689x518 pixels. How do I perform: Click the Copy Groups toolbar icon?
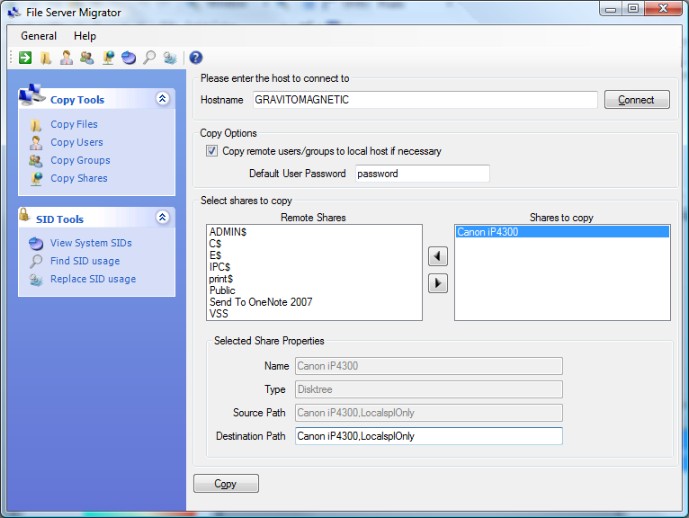(x=87, y=58)
